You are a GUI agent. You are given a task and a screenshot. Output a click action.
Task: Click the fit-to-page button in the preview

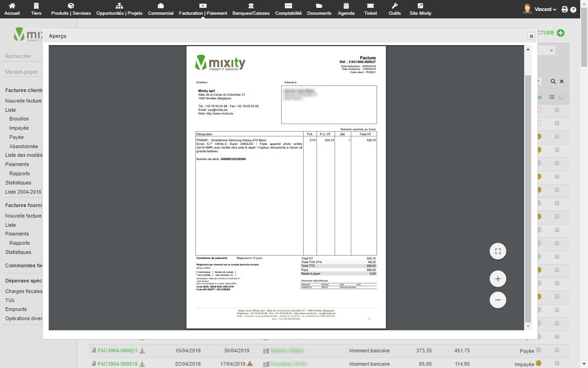coord(498,251)
